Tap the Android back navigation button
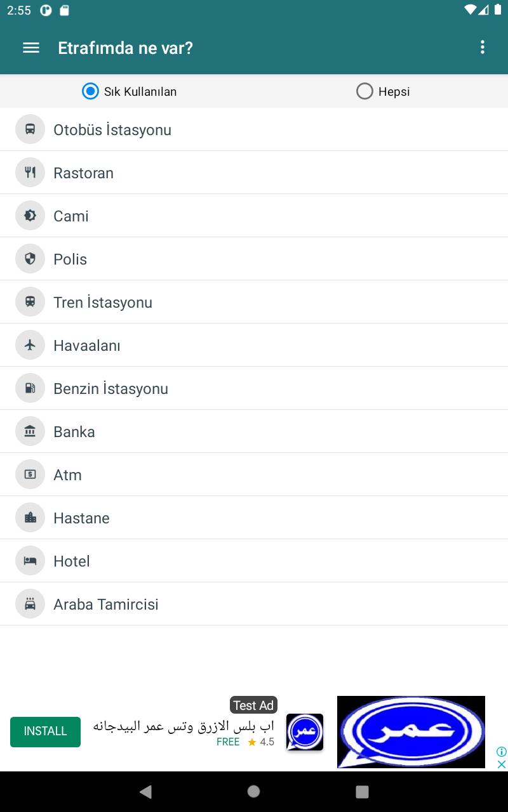Viewport: 508px width, 812px height. point(145,791)
